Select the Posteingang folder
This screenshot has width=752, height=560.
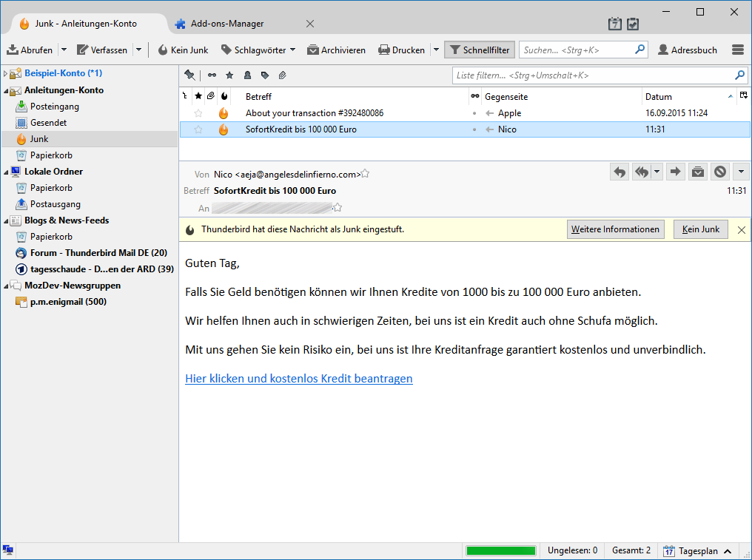[x=55, y=107]
